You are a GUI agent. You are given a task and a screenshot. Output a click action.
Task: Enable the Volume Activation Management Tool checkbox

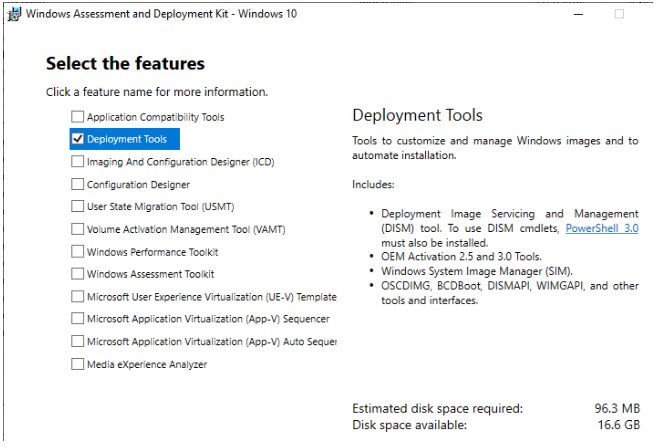coord(78,229)
